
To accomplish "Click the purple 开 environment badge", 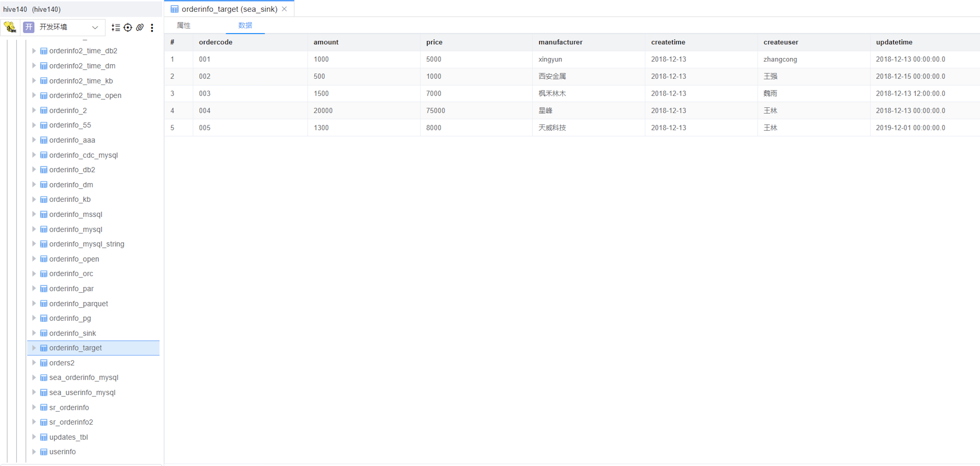I will click(x=29, y=27).
